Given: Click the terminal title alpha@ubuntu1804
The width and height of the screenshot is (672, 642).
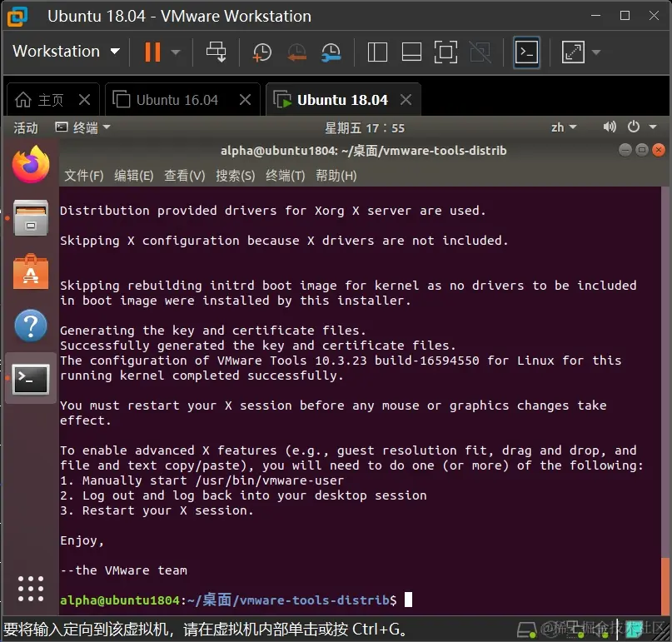Looking at the screenshot, I should (363, 151).
